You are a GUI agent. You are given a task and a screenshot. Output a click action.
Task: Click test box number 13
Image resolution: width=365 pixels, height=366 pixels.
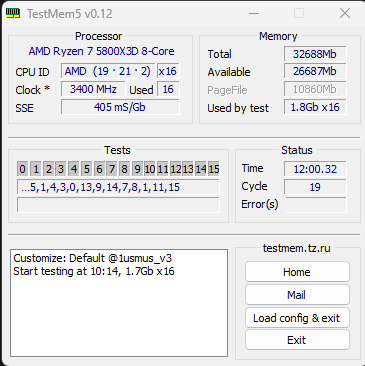point(188,169)
